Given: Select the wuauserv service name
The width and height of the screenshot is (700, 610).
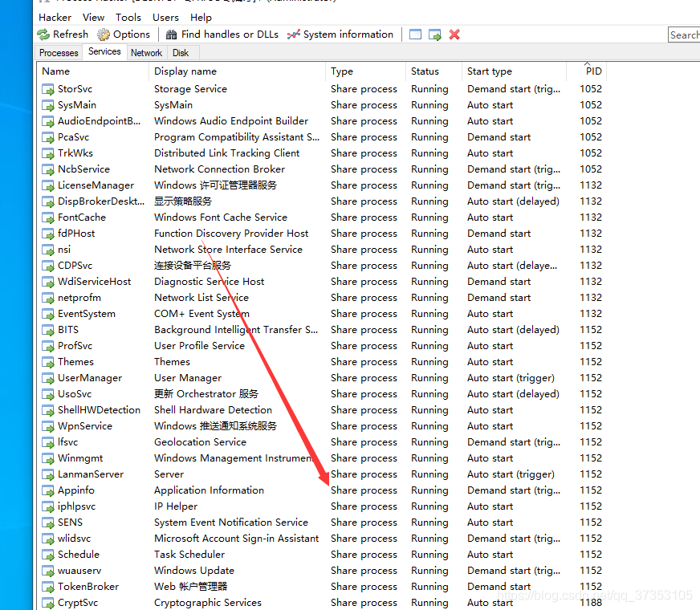Looking at the screenshot, I should pyautogui.click(x=79, y=571).
